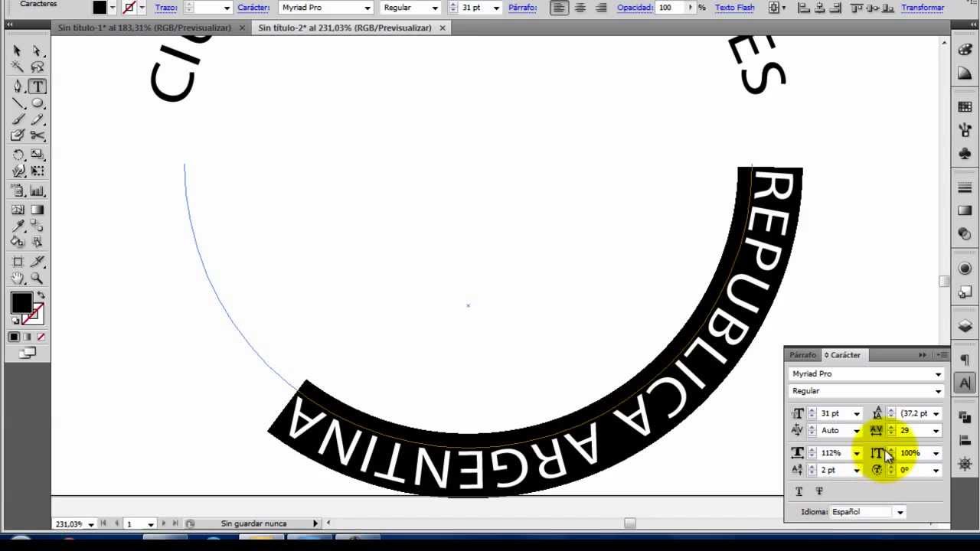Open the Character panel icon in dock
The image size is (980, 551).
tap(965, 383)
